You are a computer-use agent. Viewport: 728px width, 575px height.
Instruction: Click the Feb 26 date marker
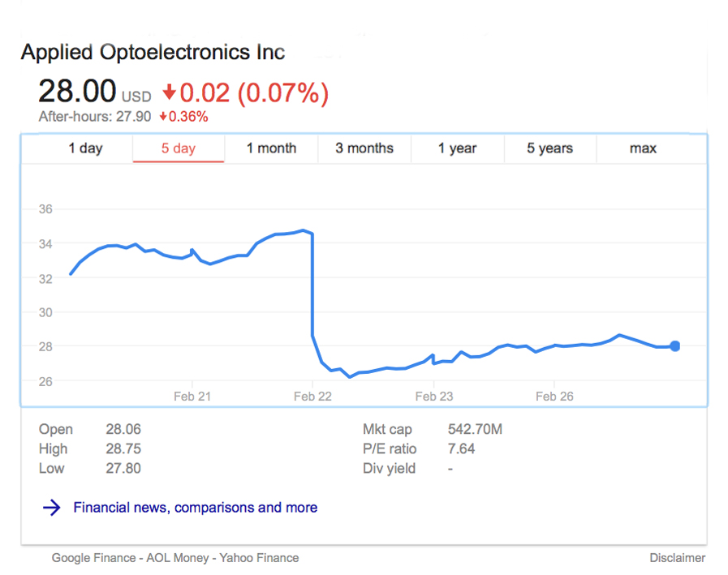tap(554, 397)
